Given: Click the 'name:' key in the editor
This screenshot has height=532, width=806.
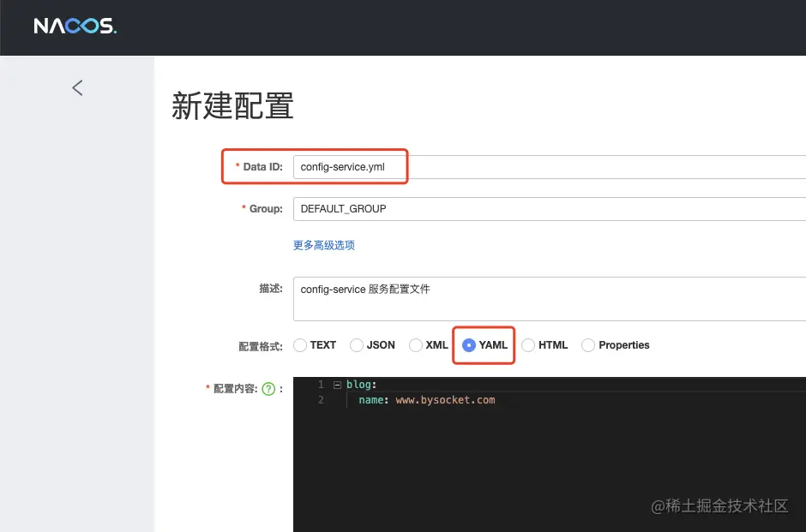Looking at the screenshot, I should (374, 400).
